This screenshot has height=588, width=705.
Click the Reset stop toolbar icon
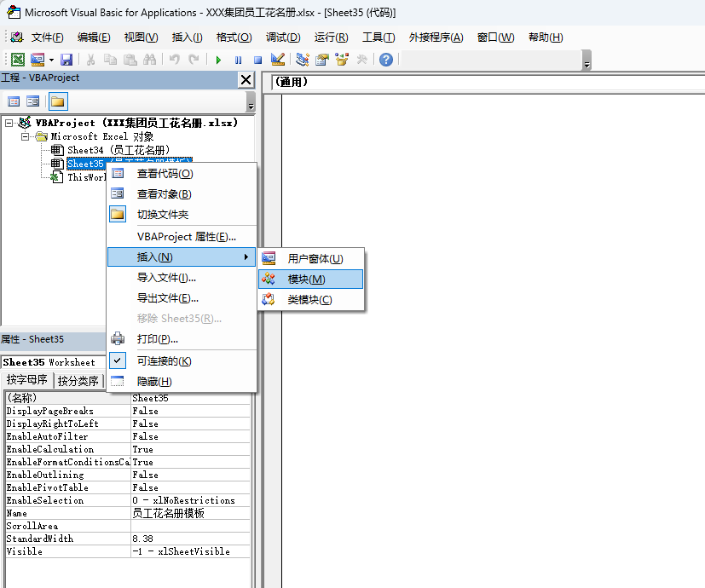pos(257,60)
